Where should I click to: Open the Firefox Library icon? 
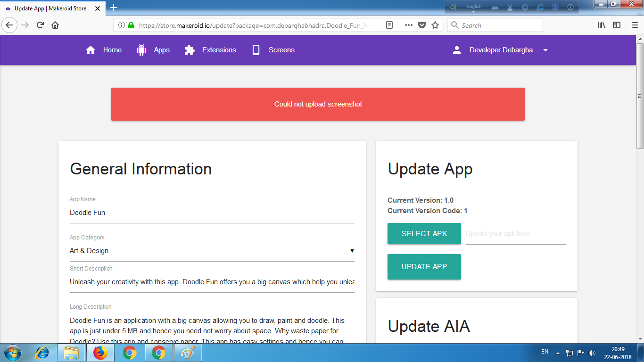[602, 25]
